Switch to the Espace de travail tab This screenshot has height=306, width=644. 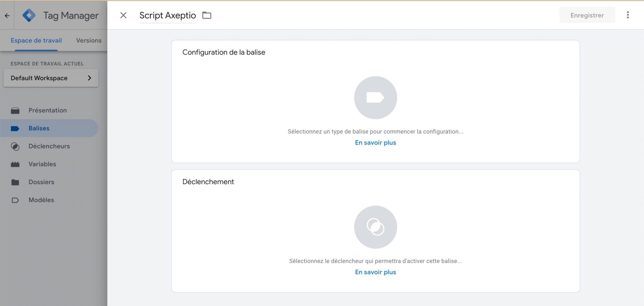point(36,40)
